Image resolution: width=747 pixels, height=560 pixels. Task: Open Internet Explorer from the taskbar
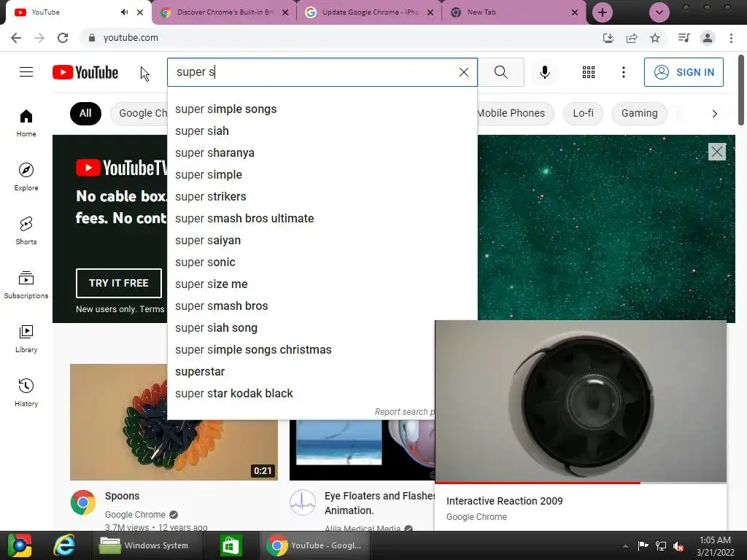[64, 545]
